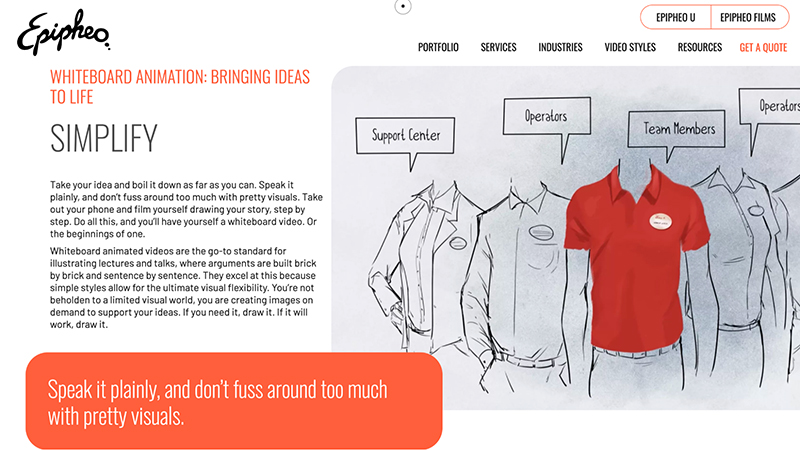Open the Epipheo Films link
The height and width of the screenshot is (450, 800).
[748, 17]
